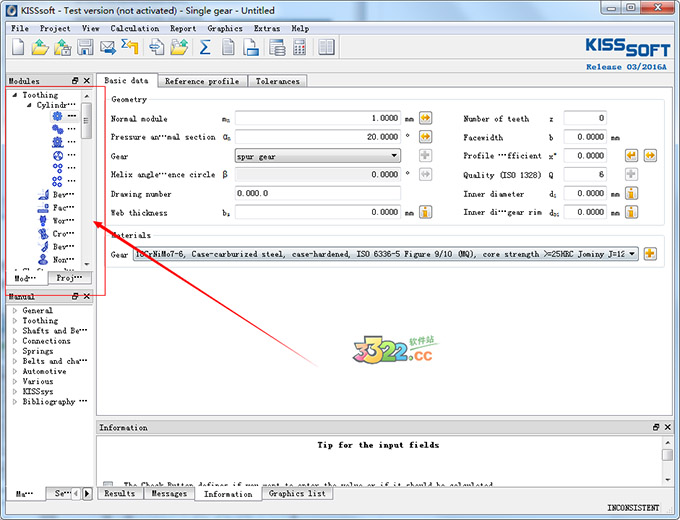Select the three gears train module icon
Viewport: 680px width, 520px height.
coord(57,168)
